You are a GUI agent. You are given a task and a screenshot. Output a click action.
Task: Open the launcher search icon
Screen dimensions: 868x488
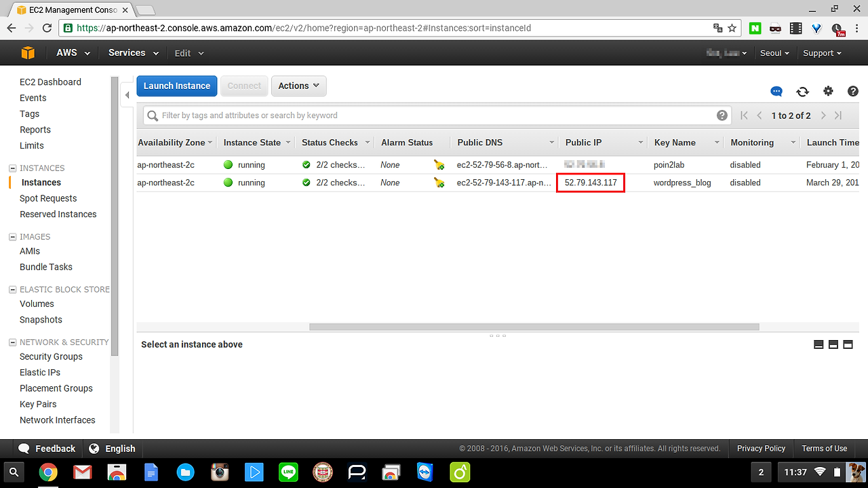point(14,472)
